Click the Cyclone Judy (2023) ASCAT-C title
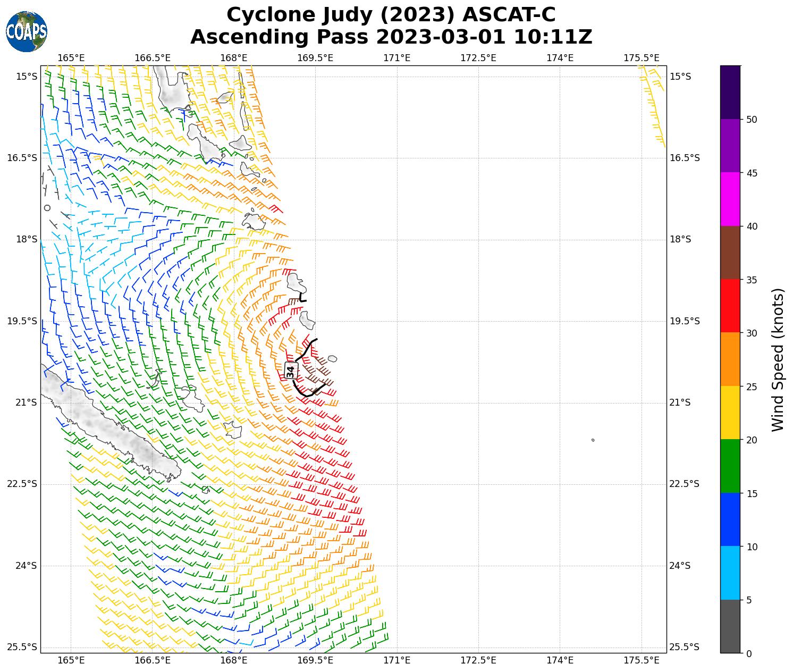 pos(391,15)
